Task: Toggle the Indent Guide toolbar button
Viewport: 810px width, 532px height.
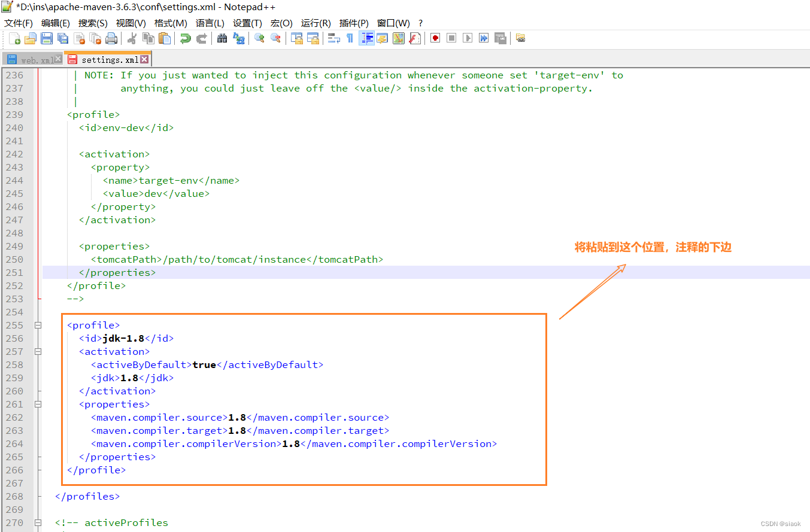Action: pyautogui.click(x=366, y=38)
